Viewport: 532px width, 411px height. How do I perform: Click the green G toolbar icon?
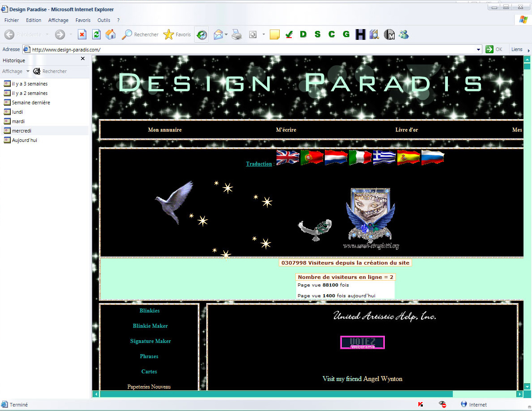[x=346, y=34]
